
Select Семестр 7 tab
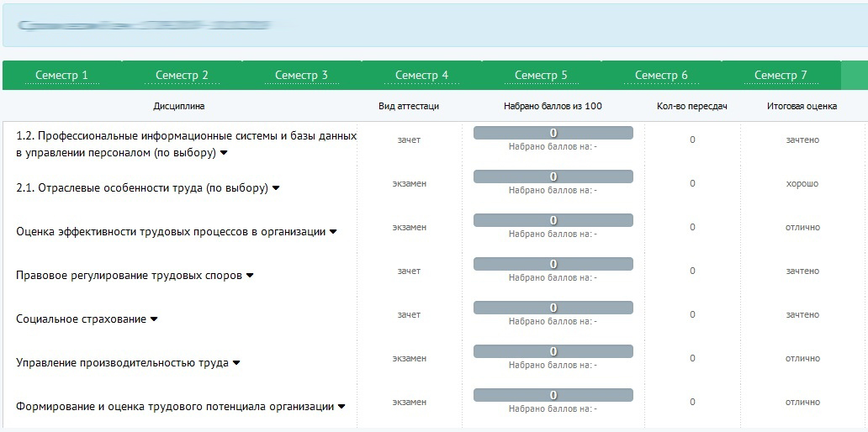coord(781,76)
